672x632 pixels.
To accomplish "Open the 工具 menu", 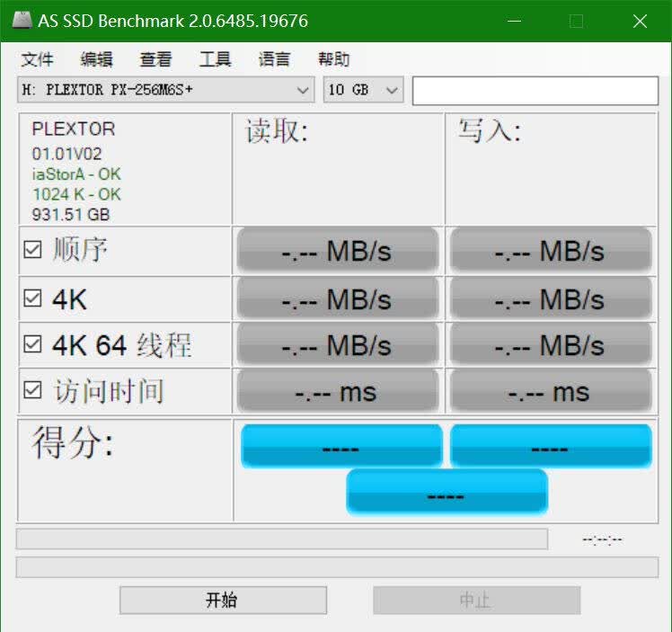I will point(215,59).
